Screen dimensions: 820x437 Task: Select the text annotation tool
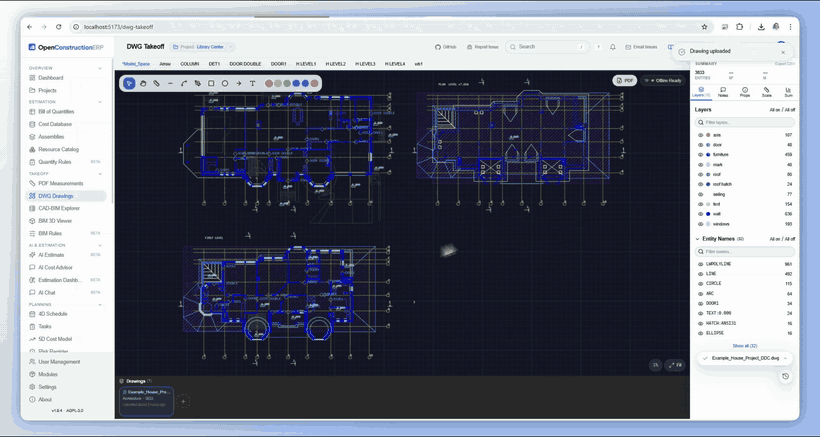coord(253,83)
